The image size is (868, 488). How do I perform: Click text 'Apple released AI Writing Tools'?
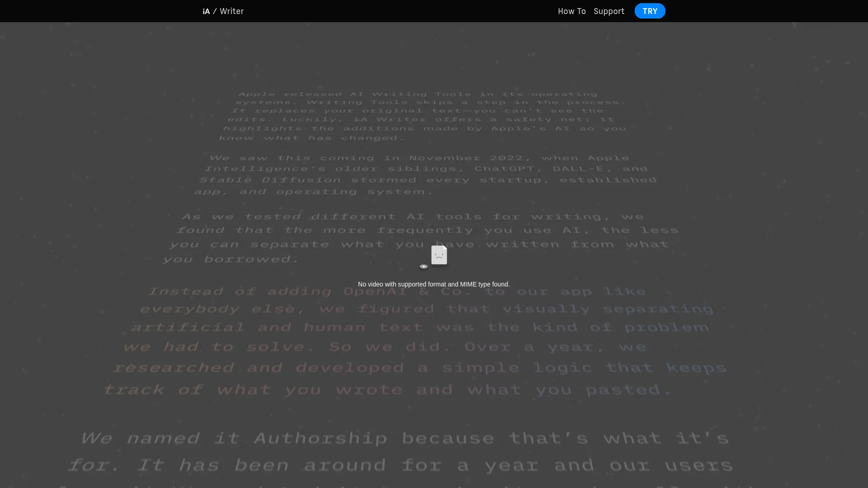(x=355, y=94)
